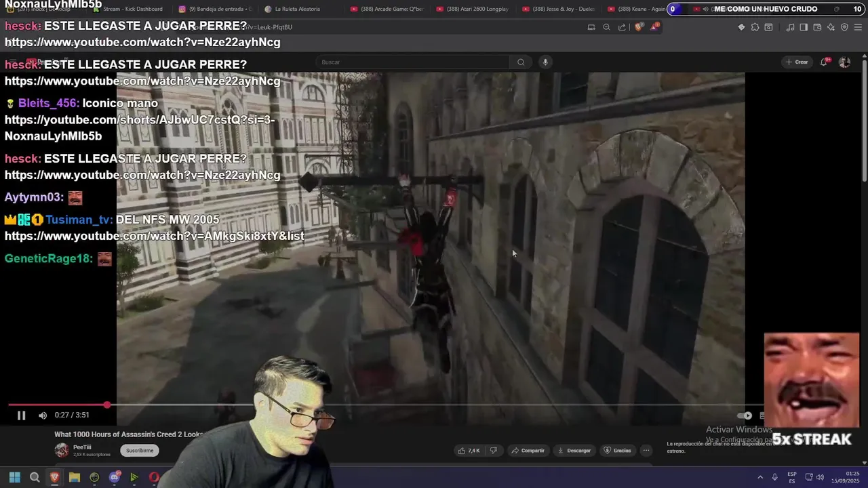The height and width of the screenshot is (488, 868).
Task: Click the Gracias button
Action: pos(618,451)
